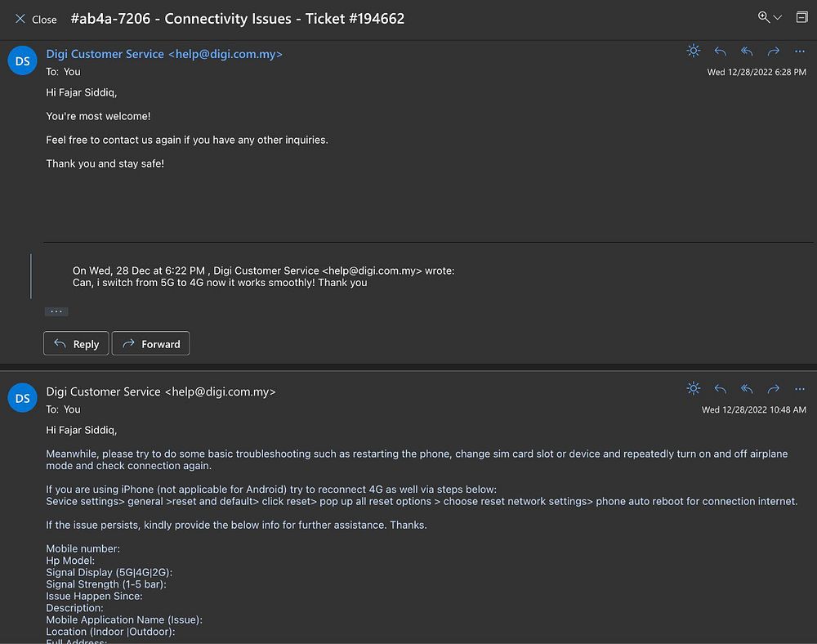Viewport: 817px width, 644px height.
Task: Collapse conversation icon in title bar
Action: (x=801, y=17)
